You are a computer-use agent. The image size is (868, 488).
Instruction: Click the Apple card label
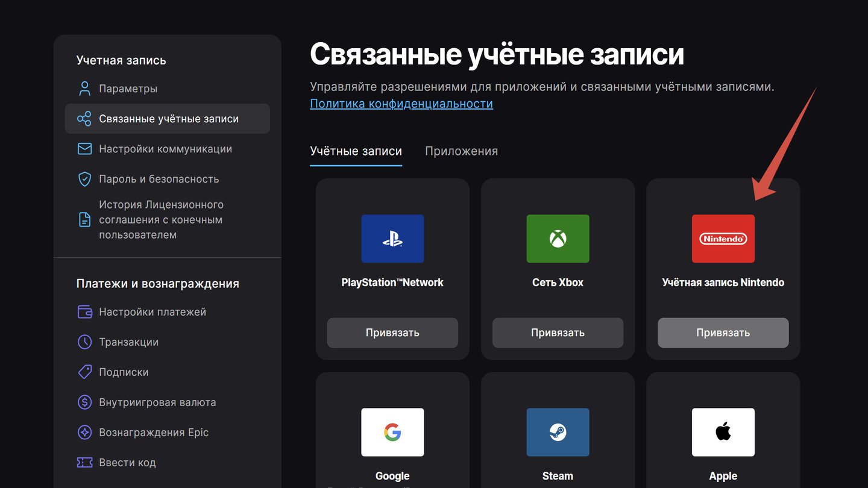723,476
